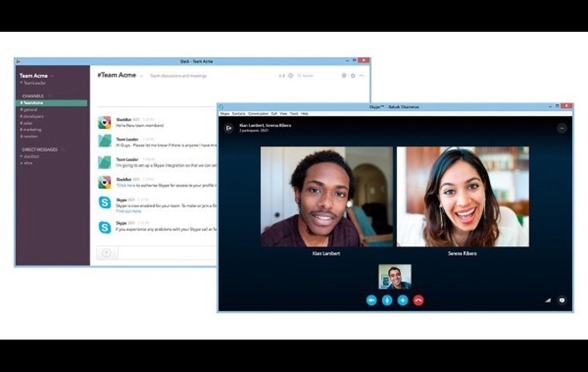This screenshot has height=372, width=588.
Task: Open the Tools menu in Skype
Action: tap(294, 113)
